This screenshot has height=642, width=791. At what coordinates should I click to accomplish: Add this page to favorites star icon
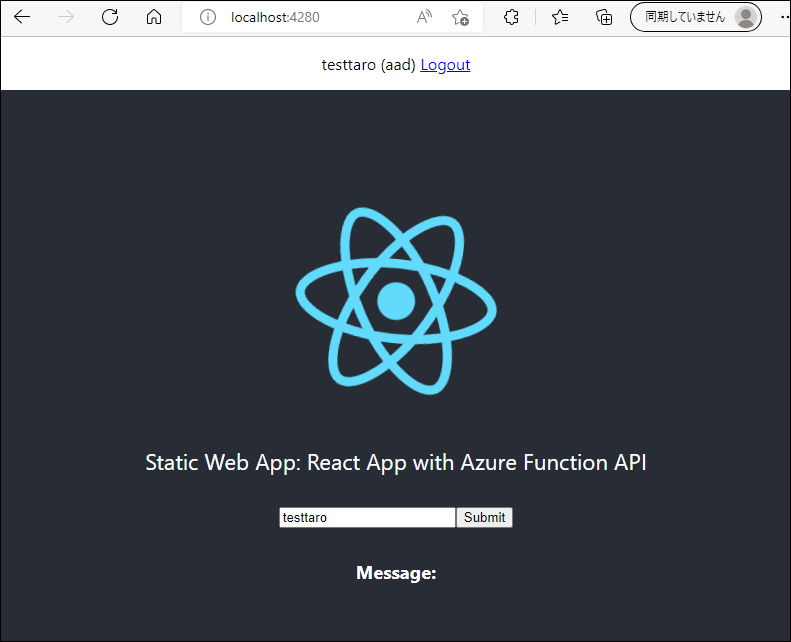(x=460, y=17)
